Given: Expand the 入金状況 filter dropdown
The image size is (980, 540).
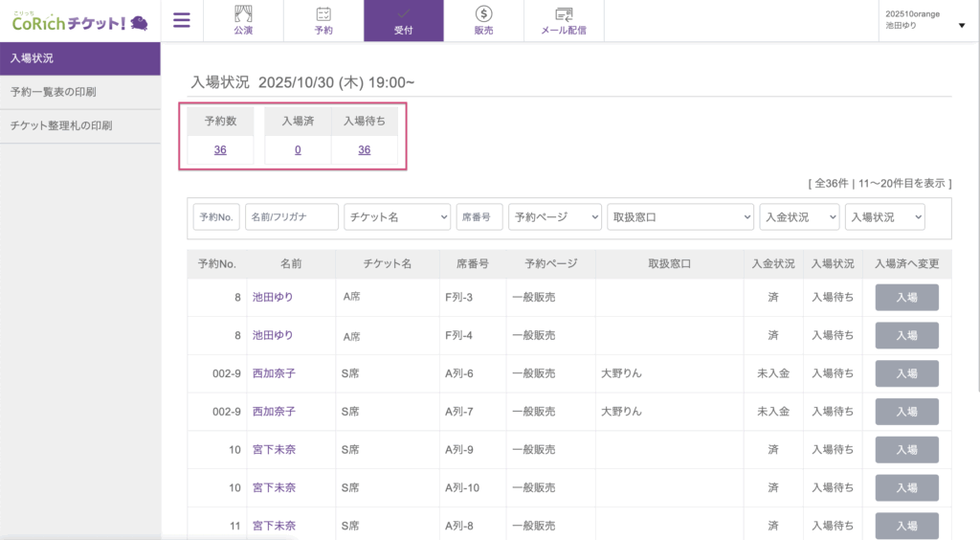Looking at the screenshot, I should pos(799,217).
